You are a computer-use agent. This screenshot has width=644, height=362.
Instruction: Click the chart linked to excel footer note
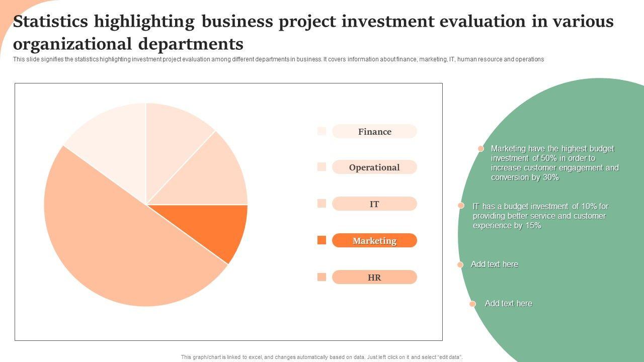(321, 357)
